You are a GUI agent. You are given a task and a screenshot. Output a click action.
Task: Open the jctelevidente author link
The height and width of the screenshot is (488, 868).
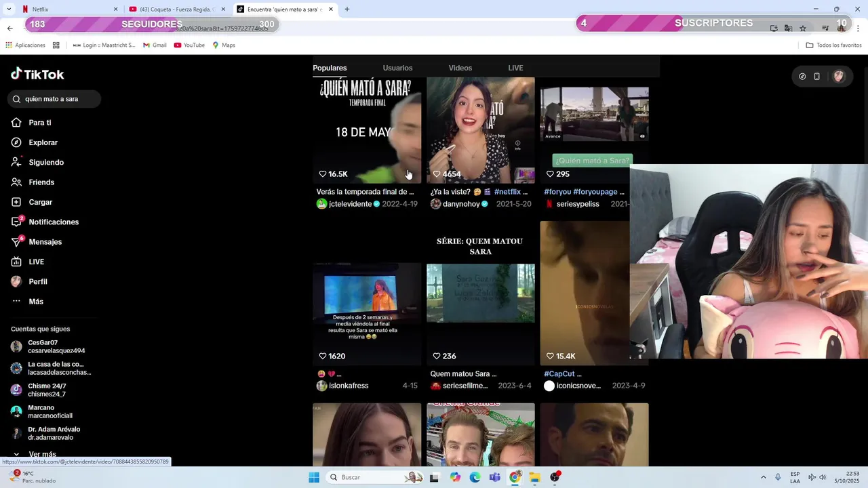[350, 204]
